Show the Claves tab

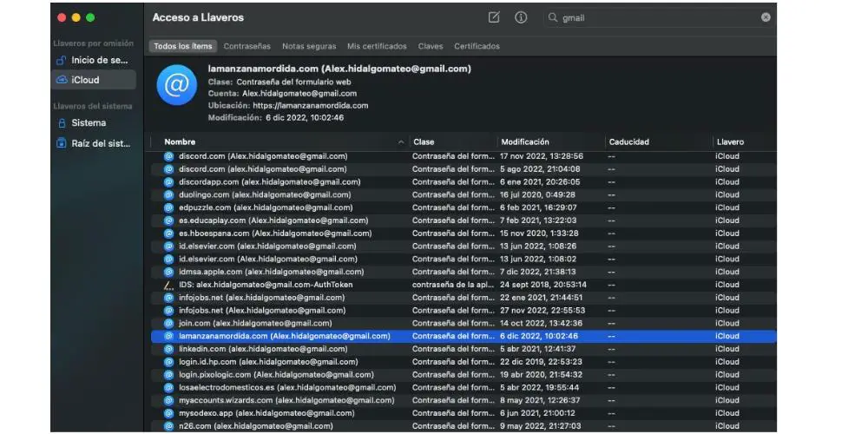point(430,46)
